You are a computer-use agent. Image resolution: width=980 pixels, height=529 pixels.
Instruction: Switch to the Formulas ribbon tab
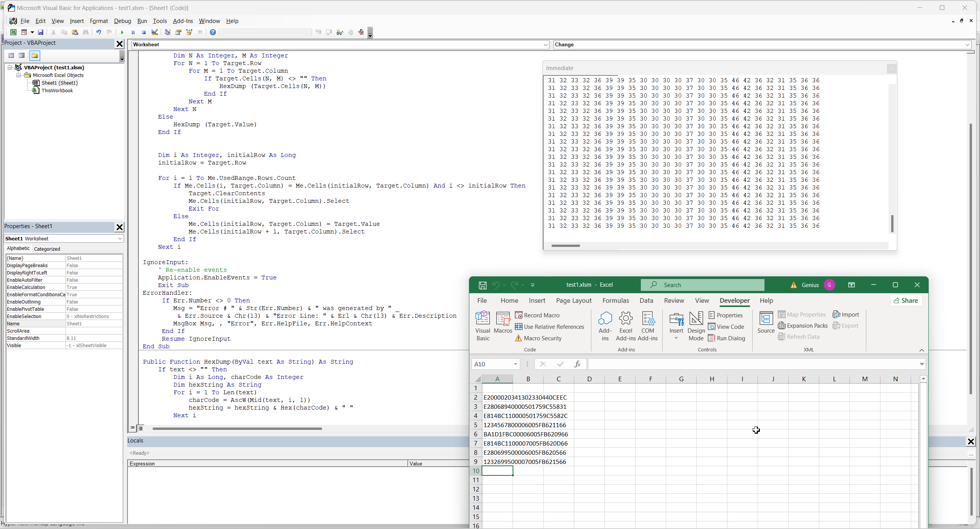tap(615, 300)
